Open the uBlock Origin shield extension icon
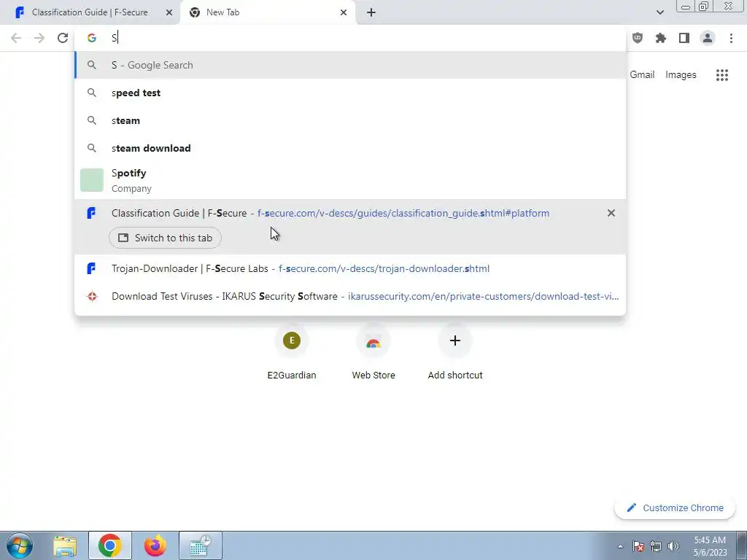Screen dimensions: 747x560 pos(637,38)
